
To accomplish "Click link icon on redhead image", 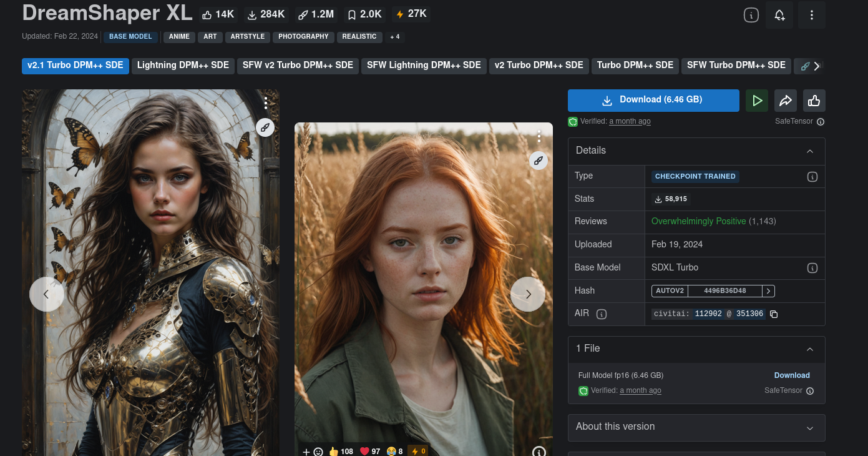I will point(539,161).
